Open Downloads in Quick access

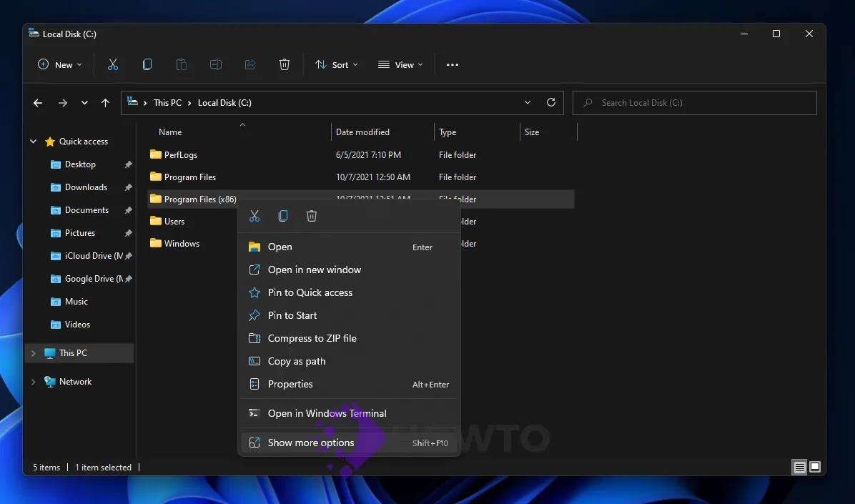87,187
